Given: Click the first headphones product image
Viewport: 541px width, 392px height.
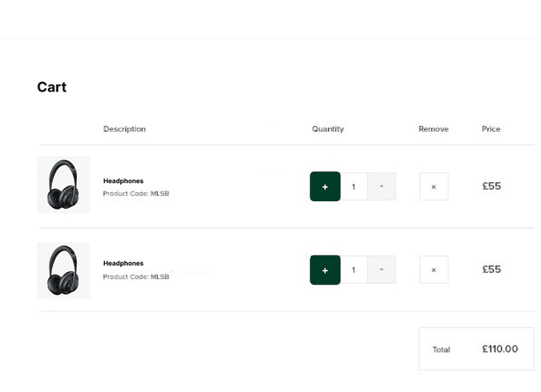Looking at the screenshot, I should pyautogui.click(x=63, y=185).
